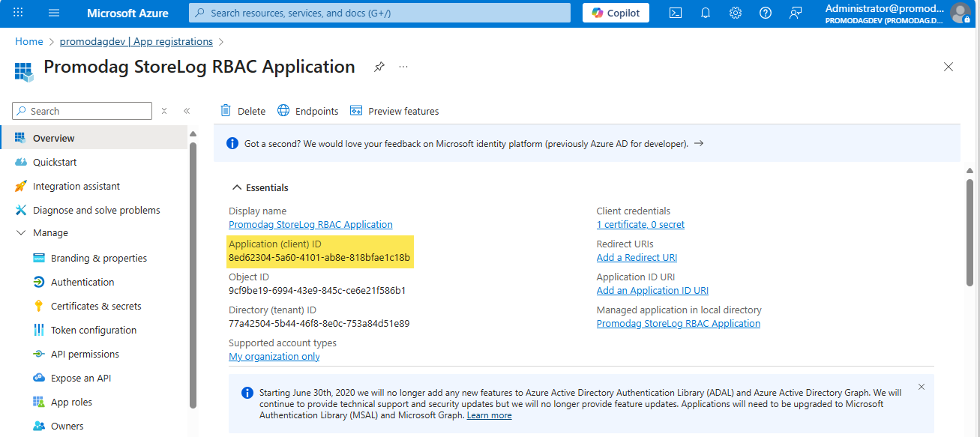Screen dimensions: 980x437
Task: Pin the app registration overview
Action: pos(379,67)
